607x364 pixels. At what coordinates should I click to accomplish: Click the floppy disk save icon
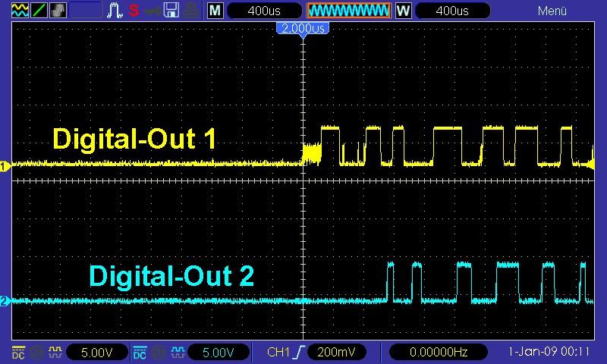171,10
